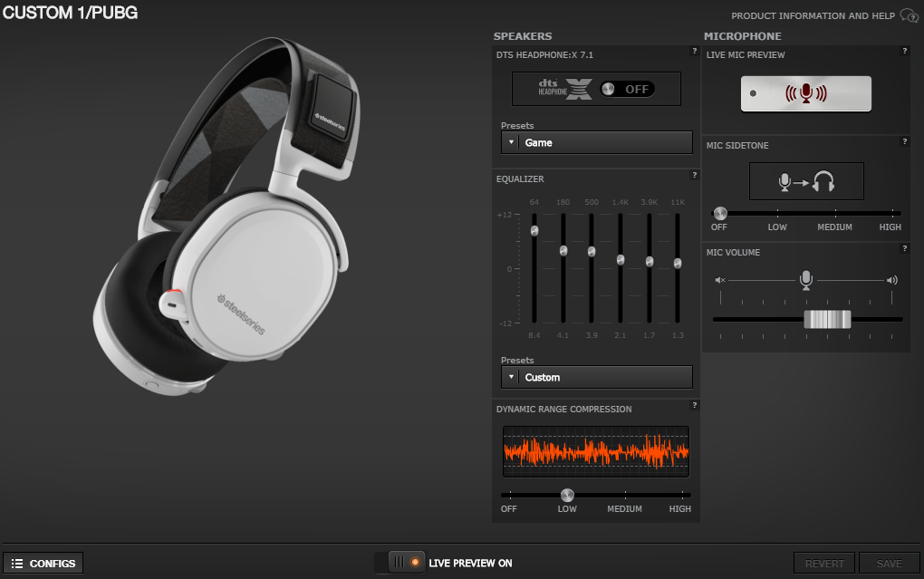
Task: Click the 64 Hz equalizer slider handle
Action: coord(534,230)
